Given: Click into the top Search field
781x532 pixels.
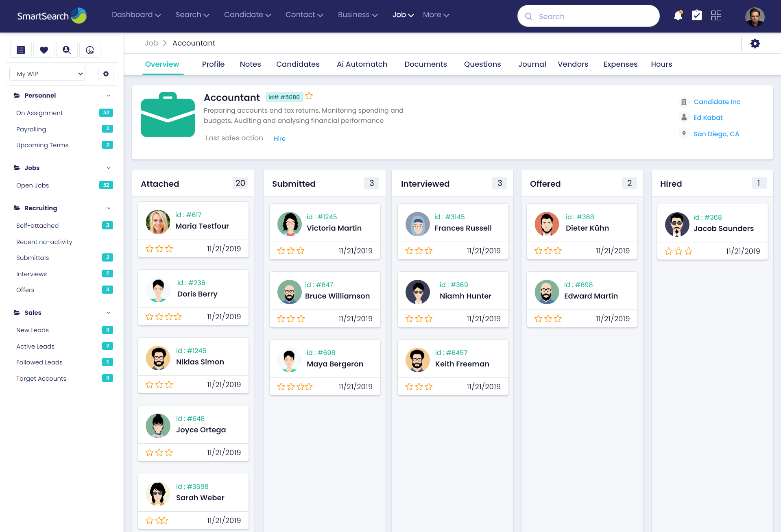Looking at the screenshot, I should pos(594,16).
